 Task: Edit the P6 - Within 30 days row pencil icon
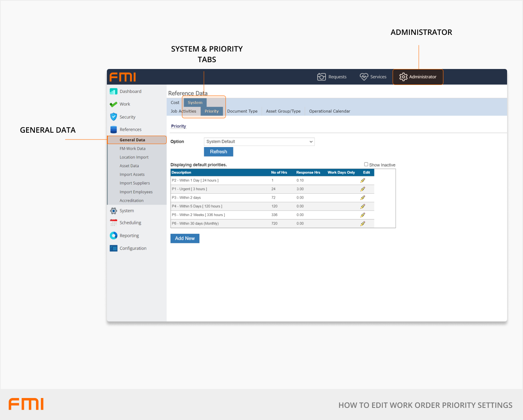[363, 223]
